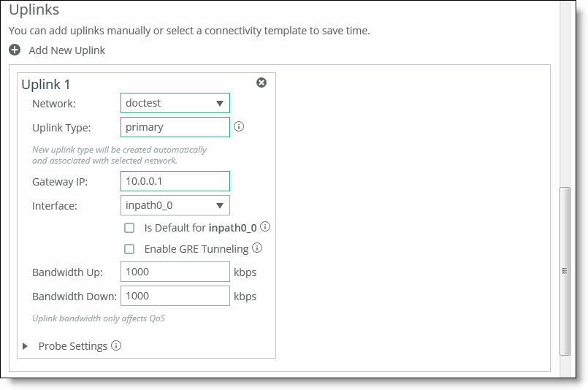This screenshot has width=588, height=390.
Task: Click the Bandwidth Down field
Action: pyautogui.click(x=175, y=296)
